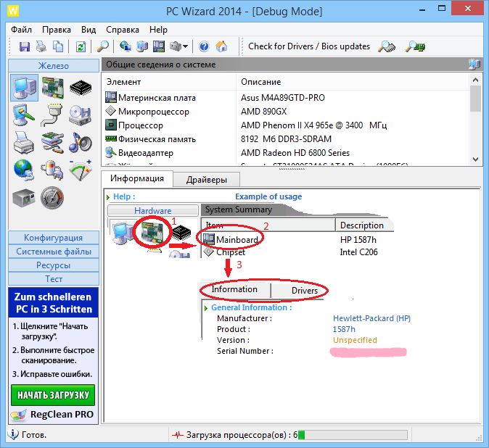Select the gray power supply box icon
Image resolution: width=489 pixels, height=448 pixels.
(x=24, y=197)
